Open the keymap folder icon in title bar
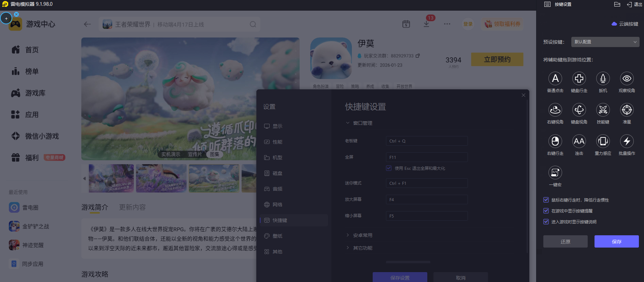Viewport: 644px width, 282px height. [617, 4]
